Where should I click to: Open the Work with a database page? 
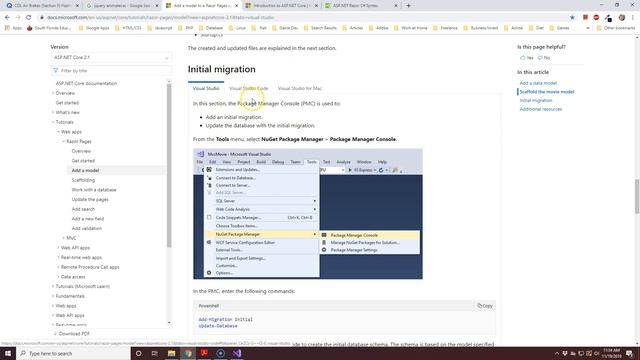94,190
